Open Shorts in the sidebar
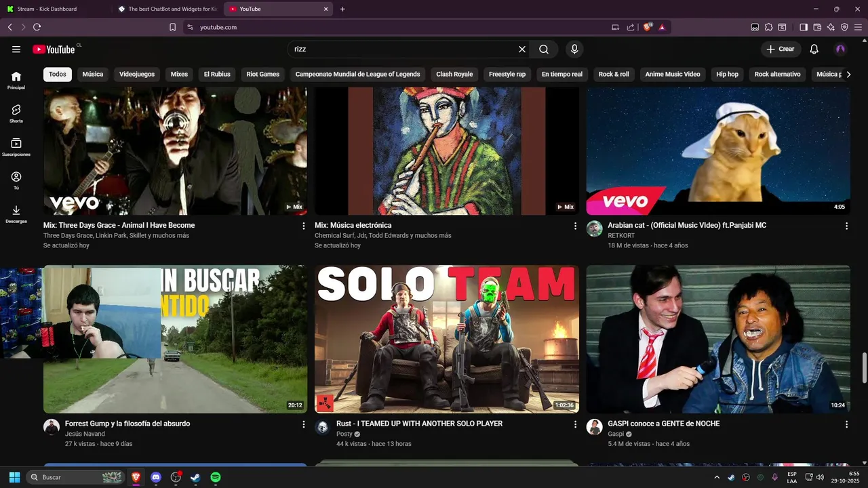The width and height of the screenshot is (868, 488). click(x=16, y=114)
